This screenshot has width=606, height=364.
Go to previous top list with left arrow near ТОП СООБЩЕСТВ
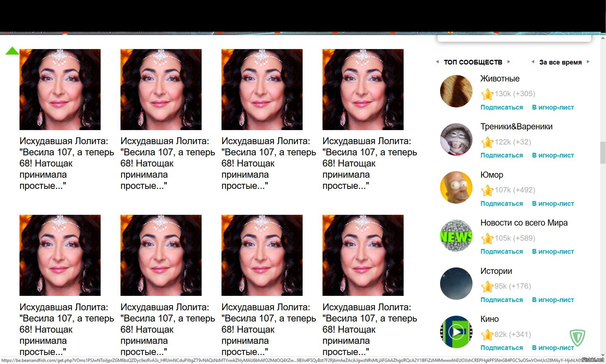[x=438, y=62]
